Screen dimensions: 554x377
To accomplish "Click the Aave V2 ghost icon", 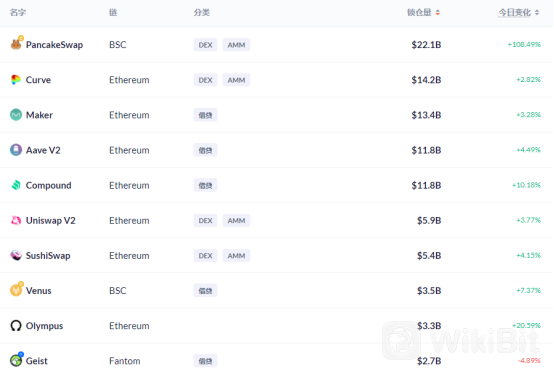I will pos(16,150).
